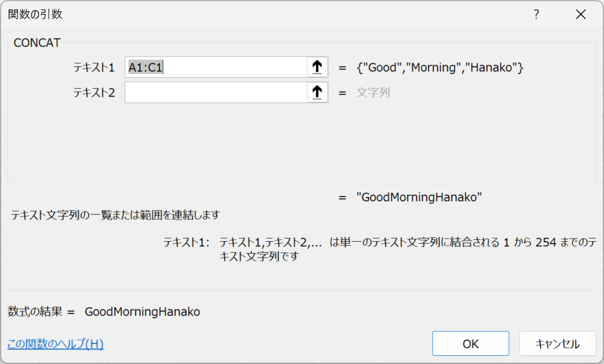Image resolution: width=604 pixels, height=364 pixels.
Task: Click the テキスト文字列の一覧または範囲を連結します description
Action: click(x=115, y=215)
